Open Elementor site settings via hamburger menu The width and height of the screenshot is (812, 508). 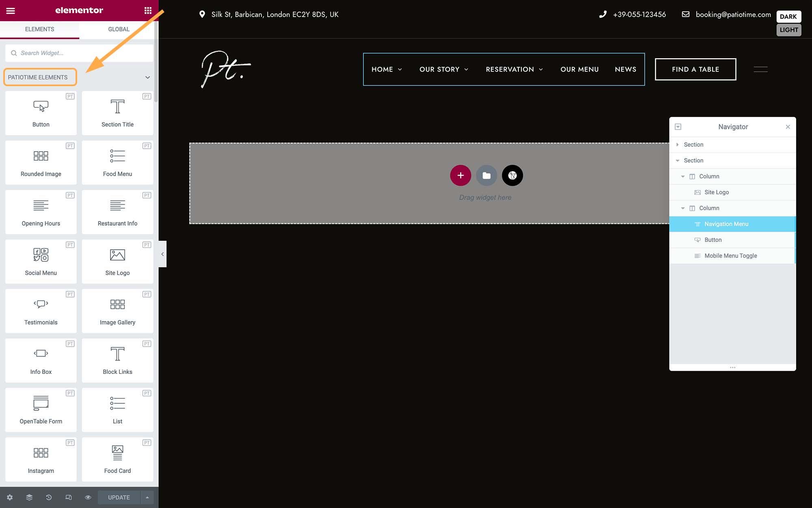(x=10, y=10)
